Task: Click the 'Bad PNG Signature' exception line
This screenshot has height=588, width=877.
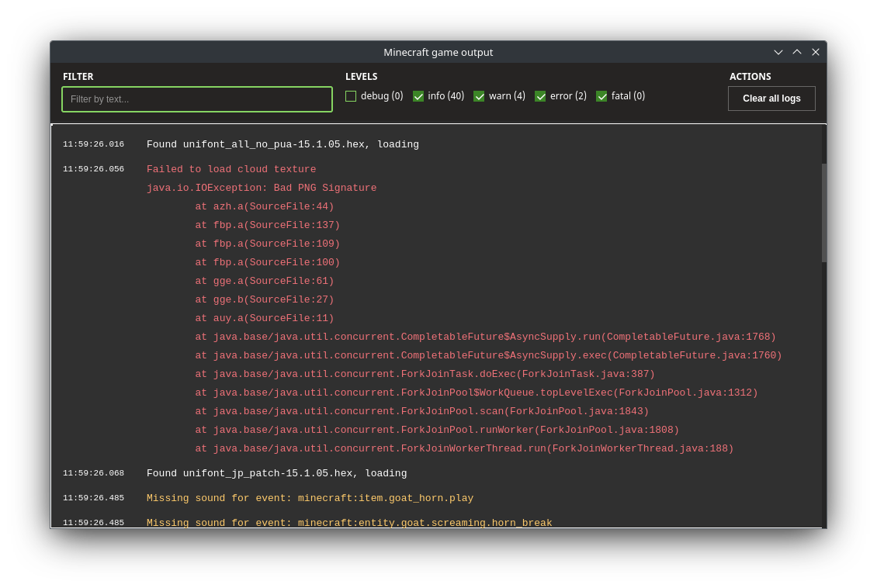Action: point(262,188)
